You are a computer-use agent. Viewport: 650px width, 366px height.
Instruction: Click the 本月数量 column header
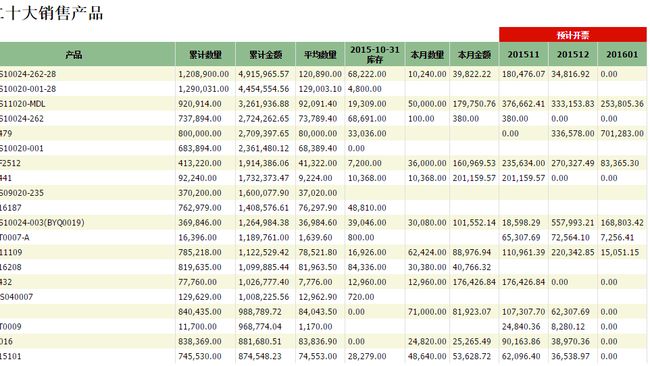pos(427,54)
